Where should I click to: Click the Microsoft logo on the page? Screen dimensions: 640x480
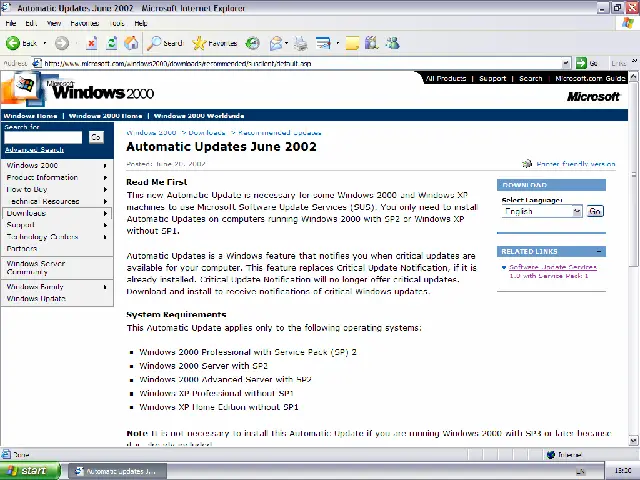pyautogui.click(x=593, y=97)
